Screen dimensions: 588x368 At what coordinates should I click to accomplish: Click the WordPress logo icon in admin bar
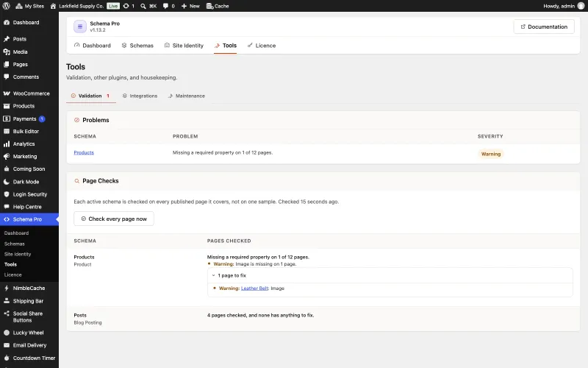point(7,6)
